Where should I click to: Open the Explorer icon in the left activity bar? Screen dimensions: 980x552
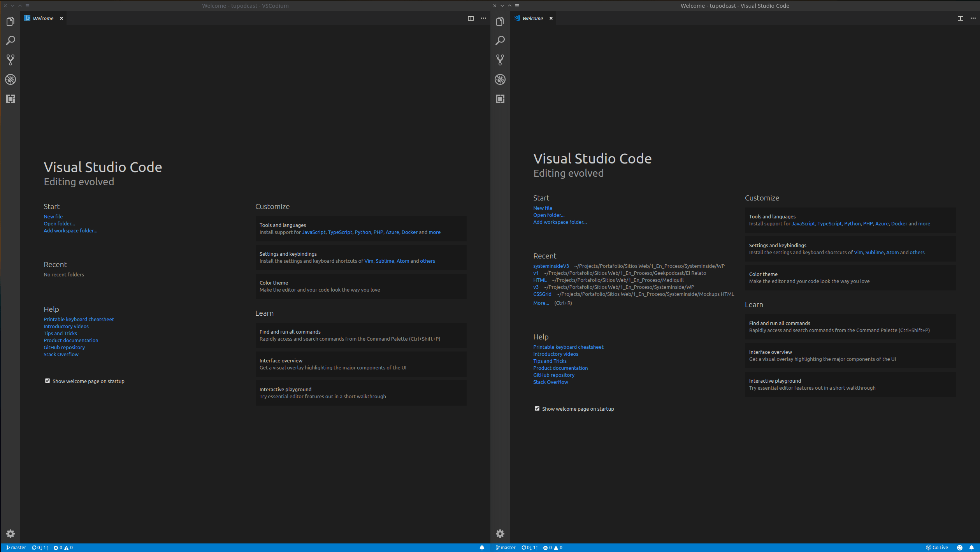10,21
